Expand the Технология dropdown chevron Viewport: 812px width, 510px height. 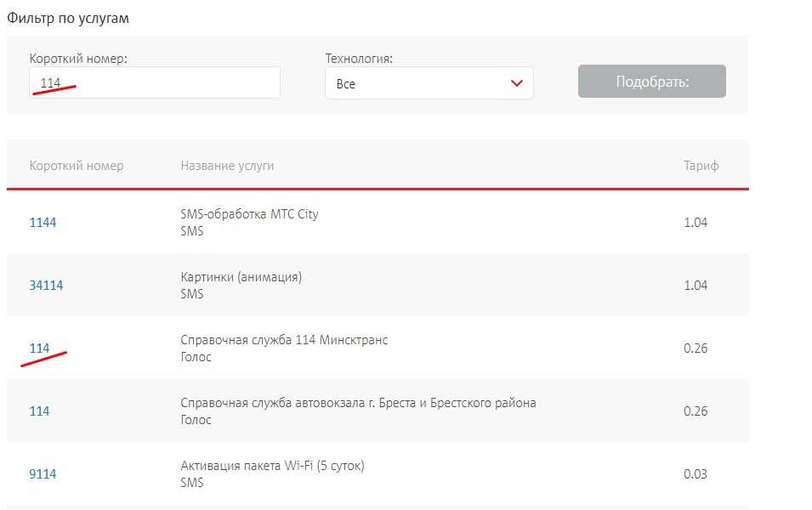coord(516,83)
